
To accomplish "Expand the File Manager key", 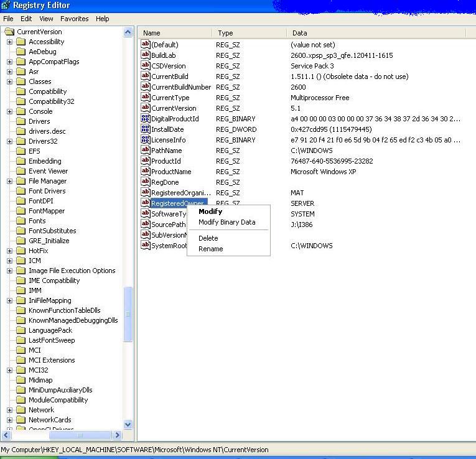I will pos(10,181).
